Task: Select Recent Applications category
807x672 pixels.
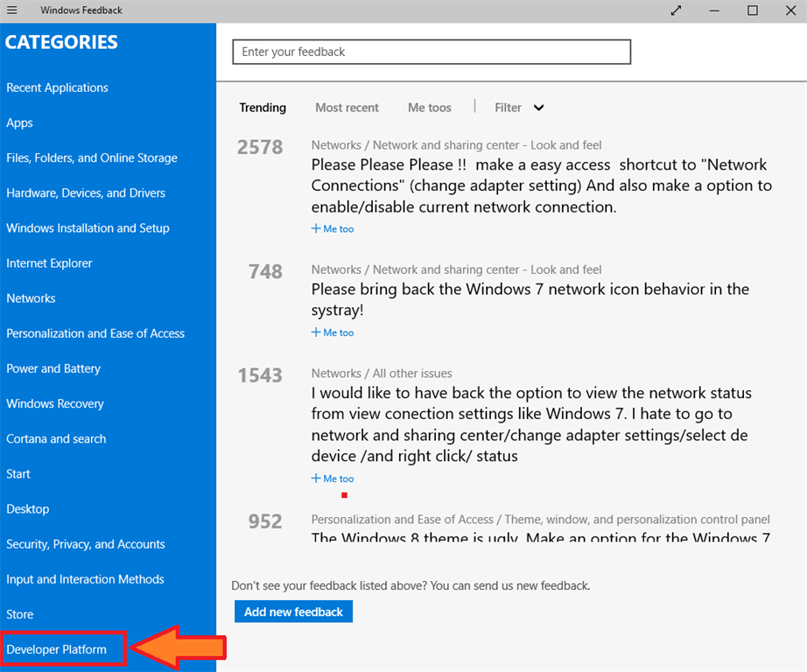Action: click(x=57, y=88)
